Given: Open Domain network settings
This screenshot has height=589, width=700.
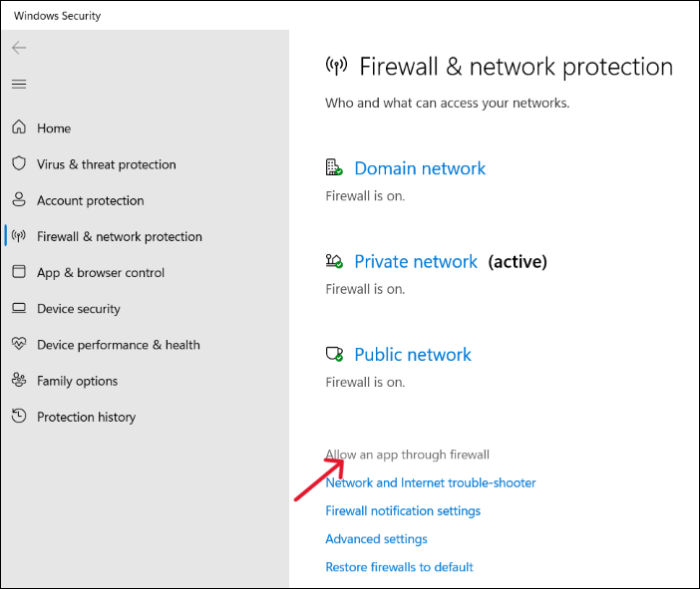Looking at the screenshot, I should [x=420, y=169].
